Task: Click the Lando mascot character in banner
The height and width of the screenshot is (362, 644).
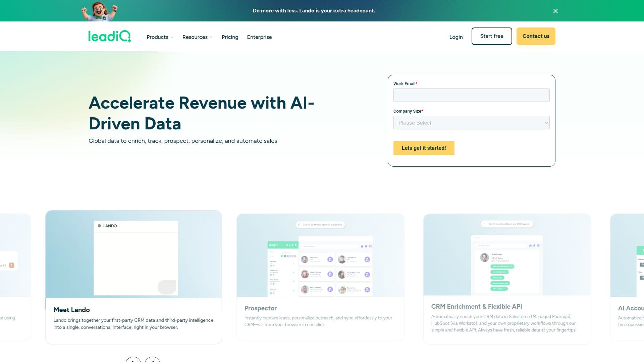Action: pyautogui.click(x=99, y=11)
